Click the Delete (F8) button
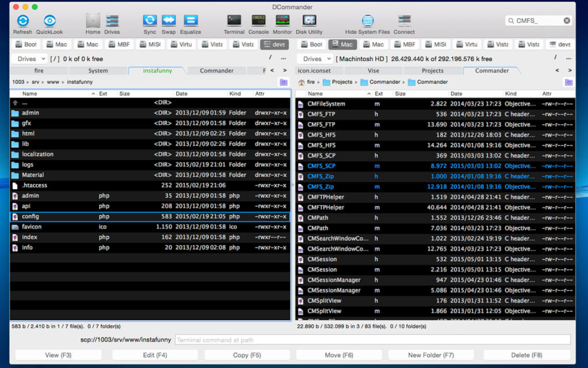Image resolution: width=588 pixels, height=368 pixels. pos(526,355)
